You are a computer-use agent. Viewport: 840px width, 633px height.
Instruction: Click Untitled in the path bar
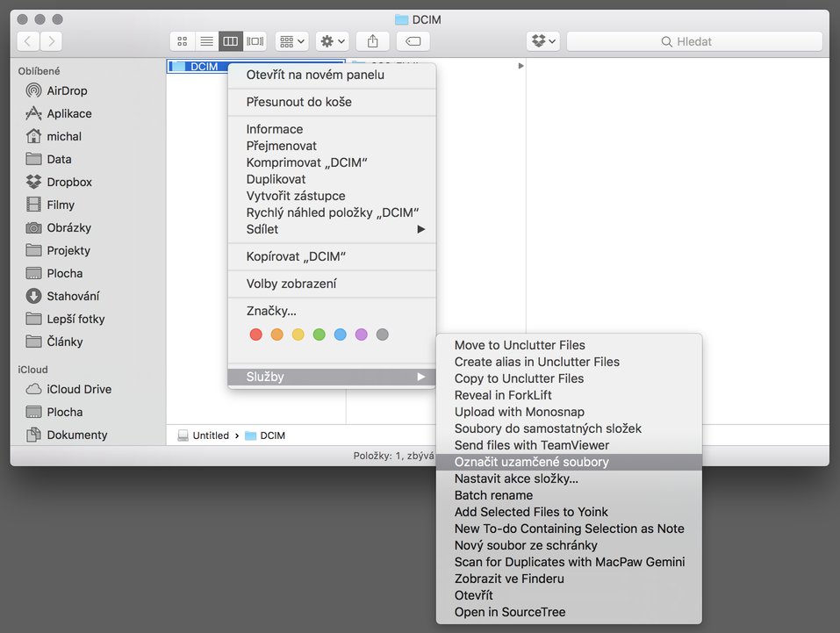tap(204, 435)
